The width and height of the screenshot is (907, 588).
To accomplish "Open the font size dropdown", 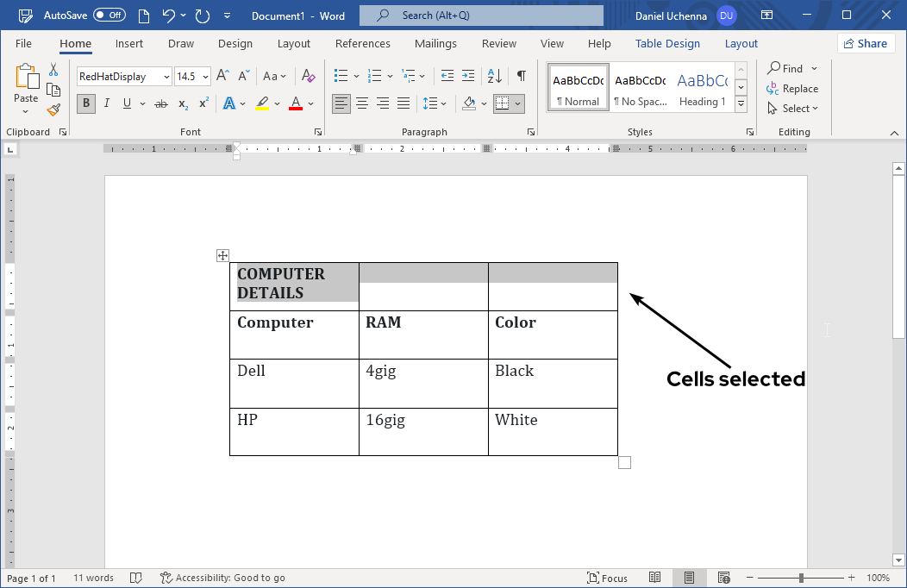I will pyautogui.click(x=204, y=77).
